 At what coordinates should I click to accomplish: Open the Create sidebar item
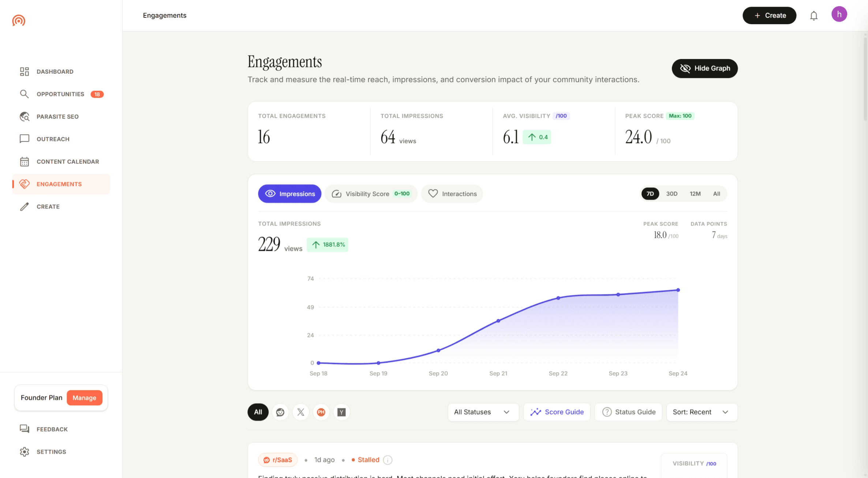pos(61,207)
